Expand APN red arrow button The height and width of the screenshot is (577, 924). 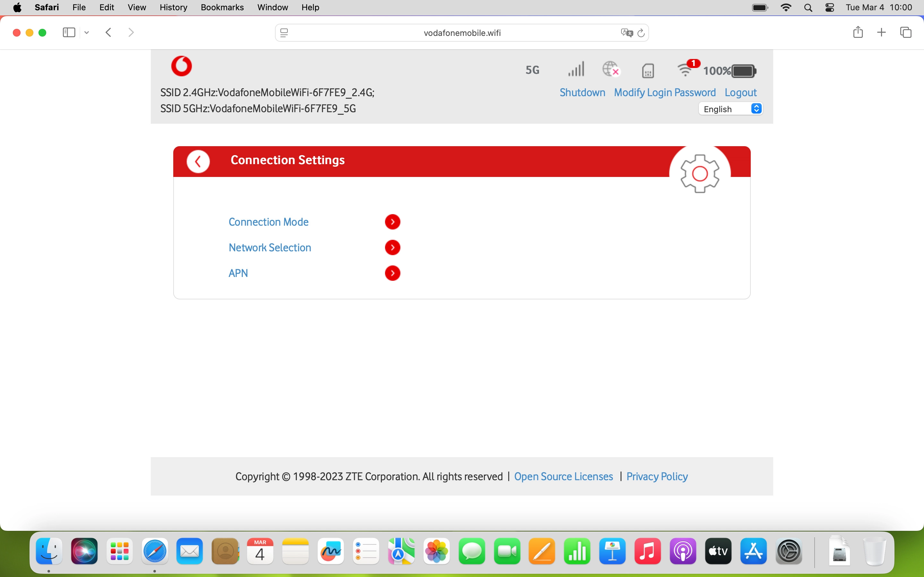pos(392,273)
